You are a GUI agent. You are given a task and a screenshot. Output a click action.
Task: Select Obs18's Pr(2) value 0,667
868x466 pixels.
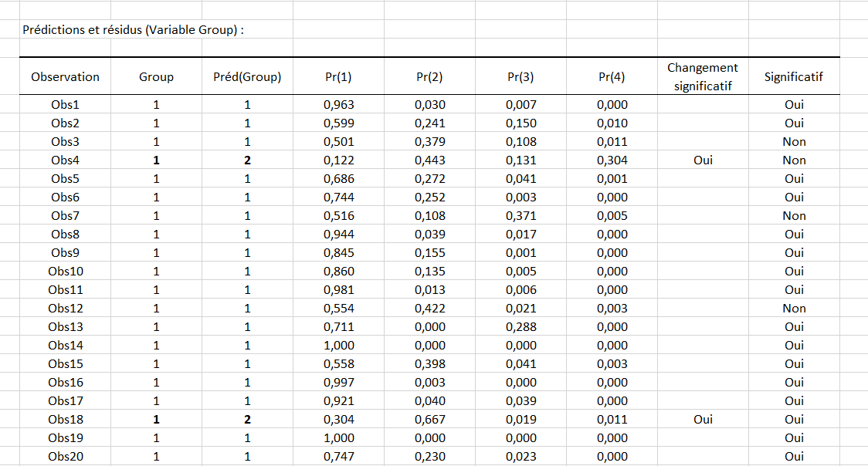tap(429, 420)
